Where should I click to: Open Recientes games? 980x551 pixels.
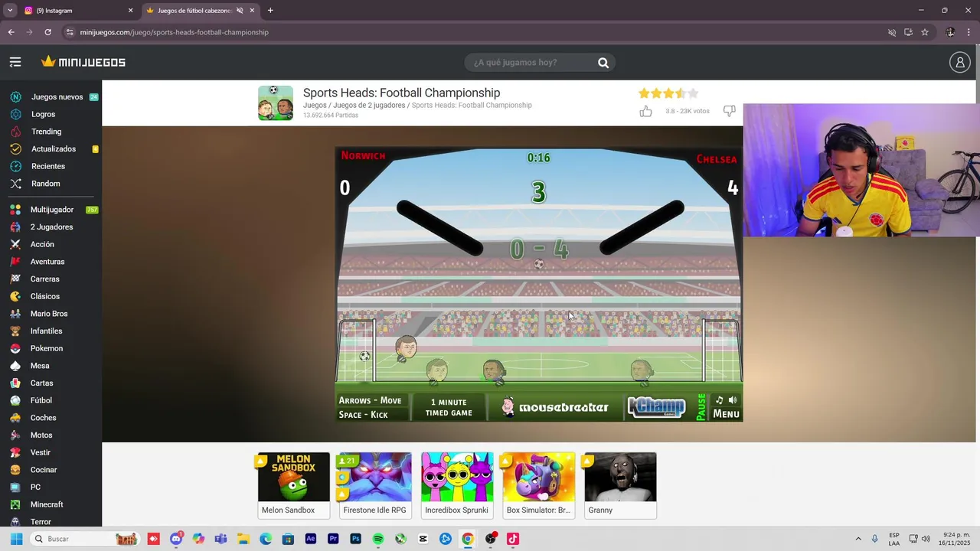pos(47,166)
